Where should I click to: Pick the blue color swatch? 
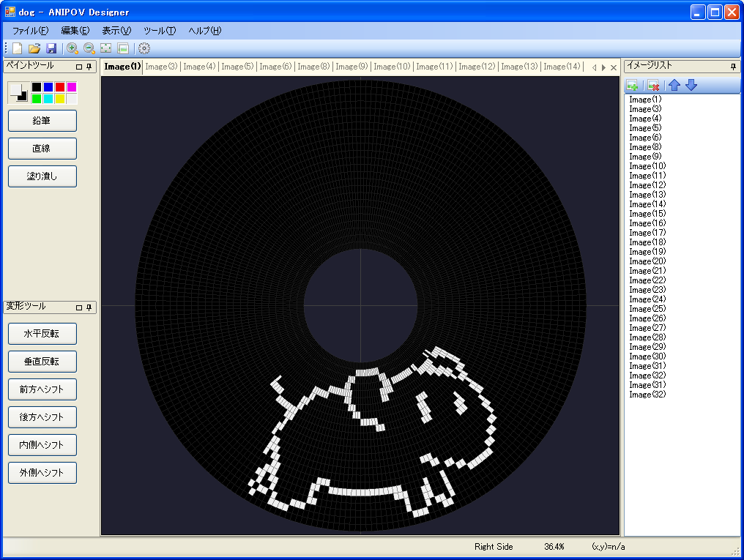click(x=48, y=87)
